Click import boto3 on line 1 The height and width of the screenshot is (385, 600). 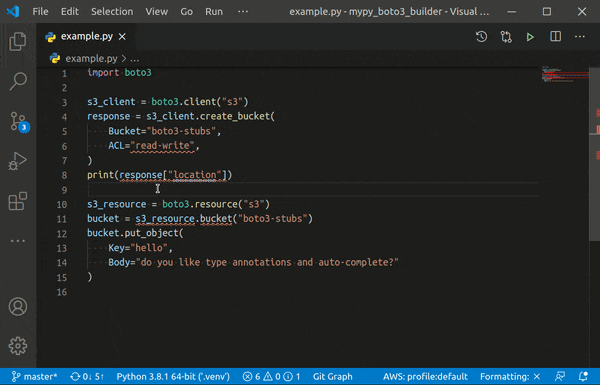pos(119,73)
